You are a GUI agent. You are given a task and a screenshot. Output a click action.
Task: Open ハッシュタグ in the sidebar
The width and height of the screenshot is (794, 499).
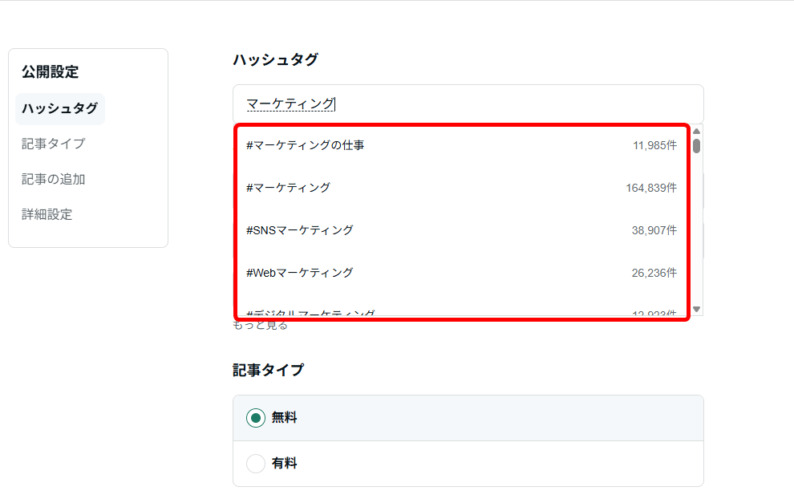(x=60, y=108)
